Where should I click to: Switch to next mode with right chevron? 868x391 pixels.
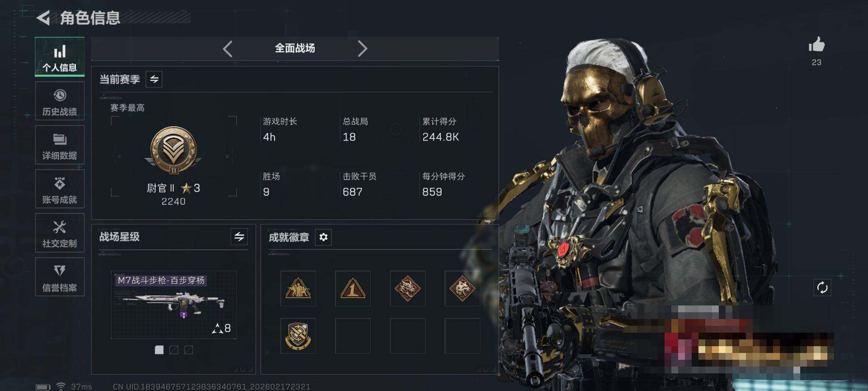(x=362, y=48)
